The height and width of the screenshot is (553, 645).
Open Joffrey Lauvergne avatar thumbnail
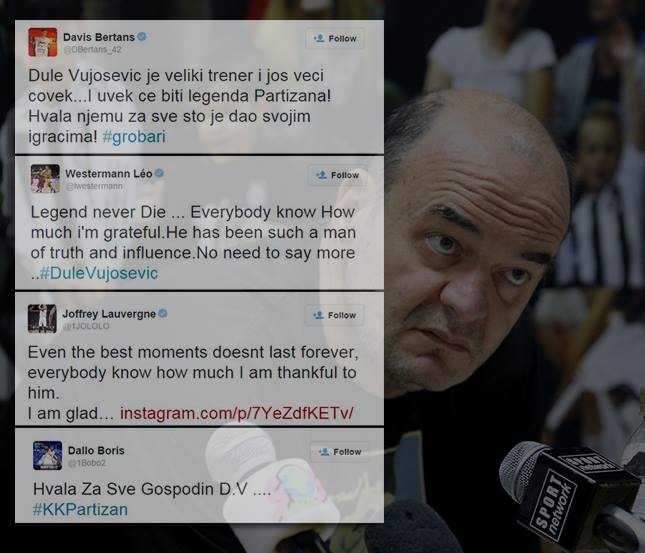(42, 318)
